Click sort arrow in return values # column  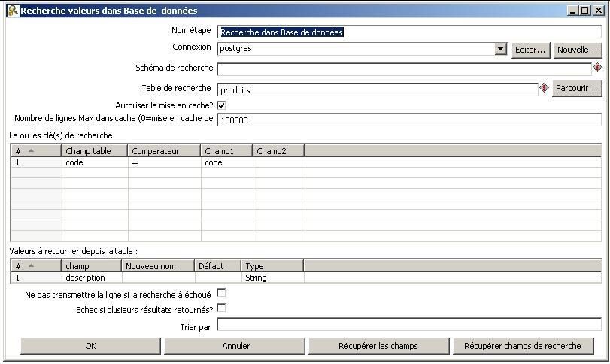tap(31, 265)
